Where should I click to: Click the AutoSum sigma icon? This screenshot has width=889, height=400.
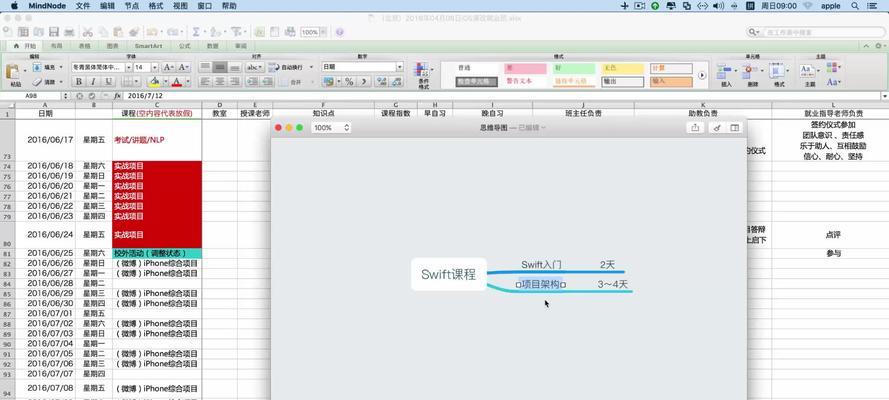[x=196, y=32]
